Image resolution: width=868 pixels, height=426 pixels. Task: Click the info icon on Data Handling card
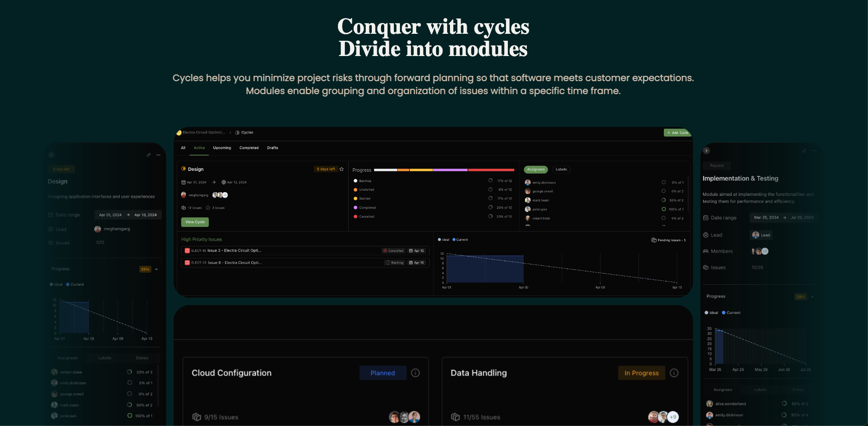674,373
